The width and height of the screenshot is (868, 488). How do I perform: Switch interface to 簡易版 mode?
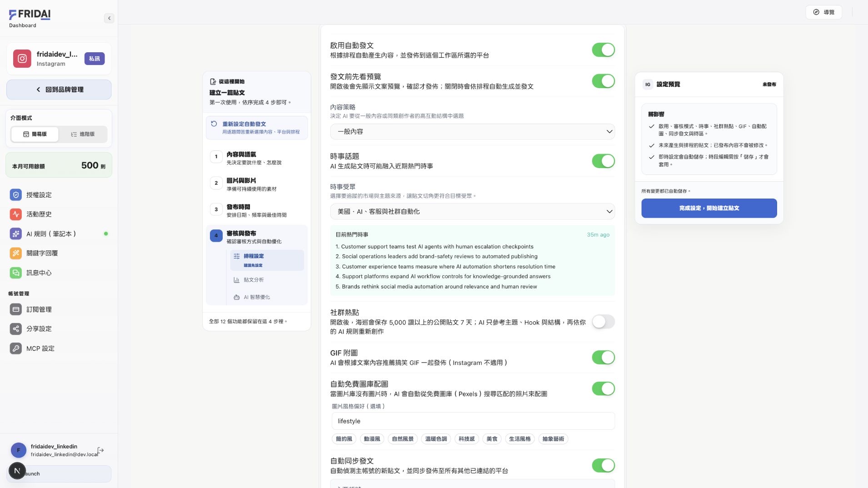coord(35,134)
